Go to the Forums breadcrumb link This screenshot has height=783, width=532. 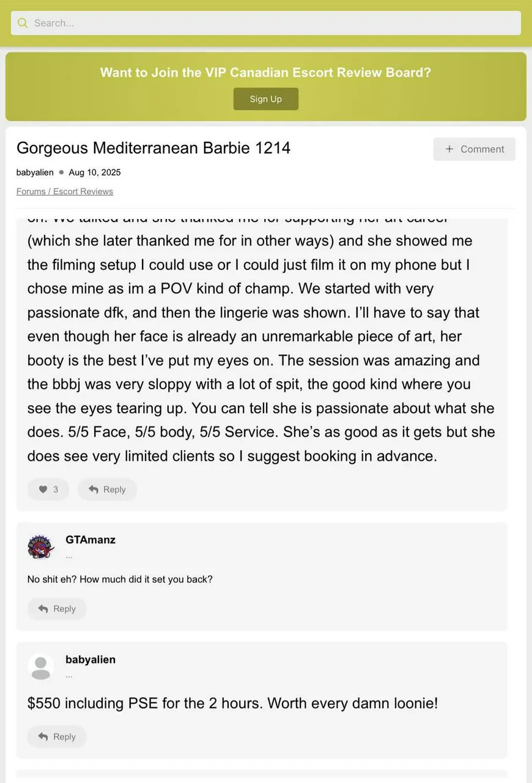point(31,191)
